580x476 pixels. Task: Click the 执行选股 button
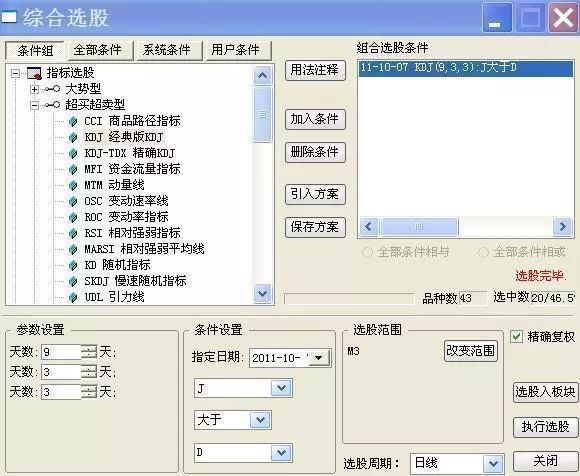click(x=545, y=427)
